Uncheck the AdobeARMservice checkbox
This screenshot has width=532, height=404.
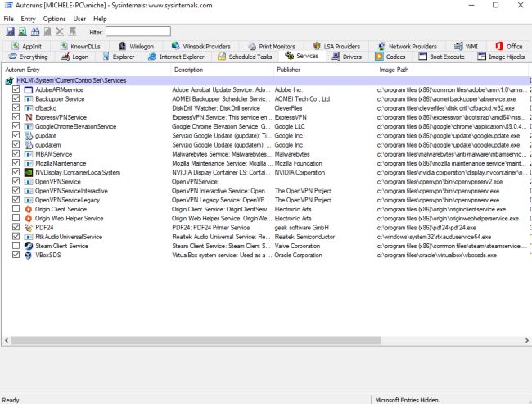click(16, 89)
